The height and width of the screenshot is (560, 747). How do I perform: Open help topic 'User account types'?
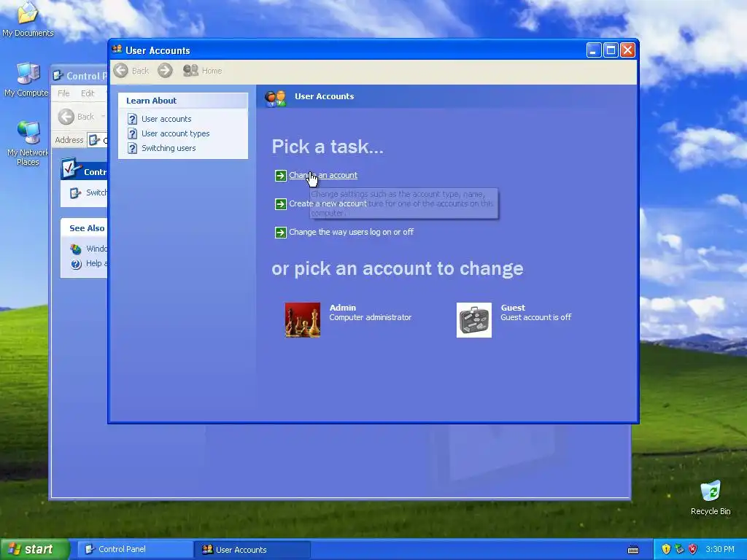coord(175,133)
